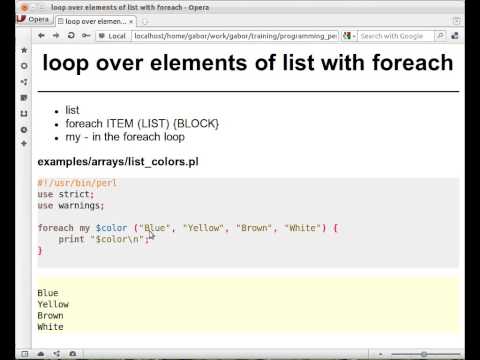Screen dimensions: 480x360
Task: Open the History clock panel in sidebar
Action: click(24, 130)
